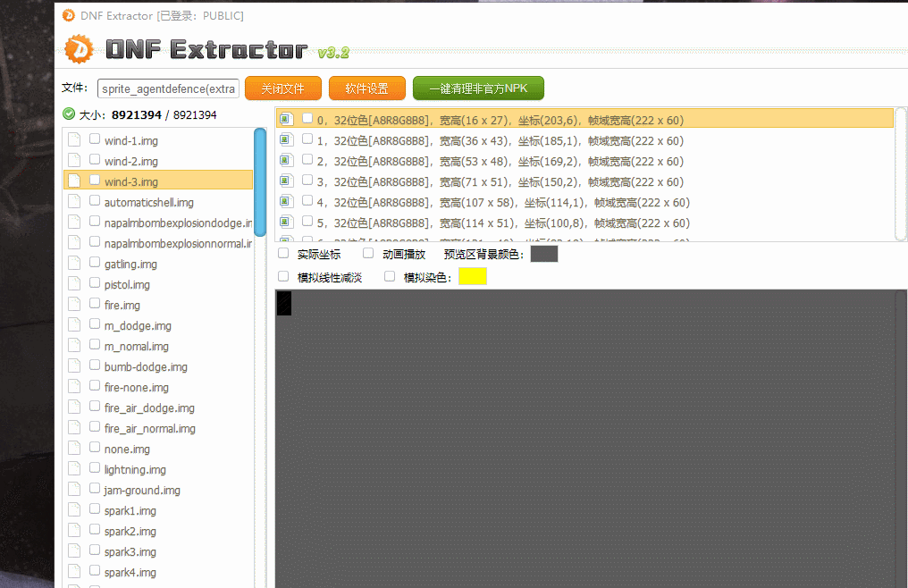Viewport: 908px width, 588px height.
Task: Click file icon beside pistol.img
Action: 74,284
